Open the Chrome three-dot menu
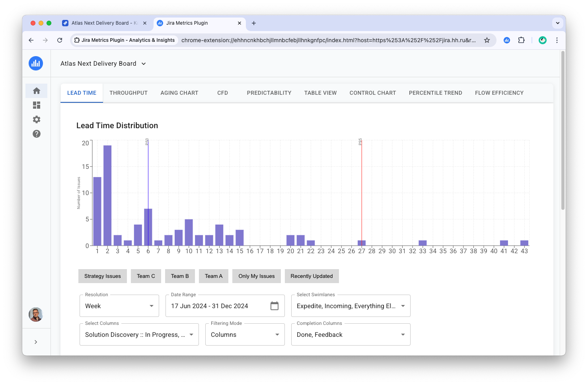588x385 pixels. coord(557,40)
